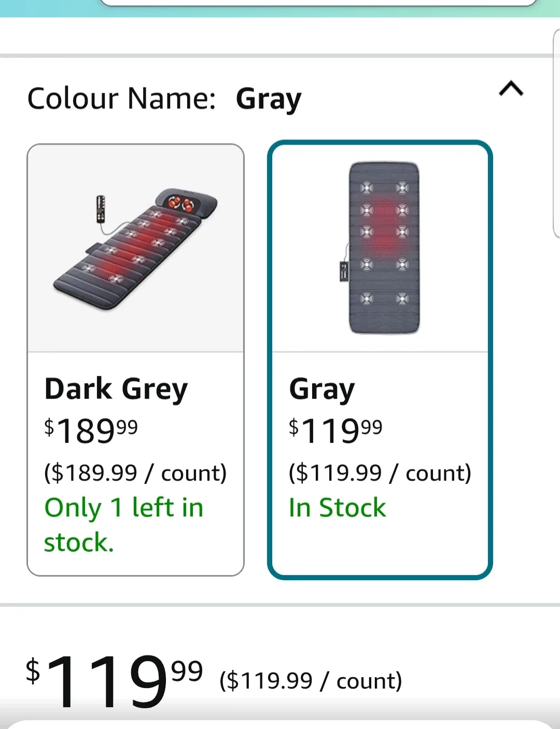The height and width of the screenshot is (729, 560).
Task: Click ($119.99 / count) inside the Gray card
Action: coord(380,473)
